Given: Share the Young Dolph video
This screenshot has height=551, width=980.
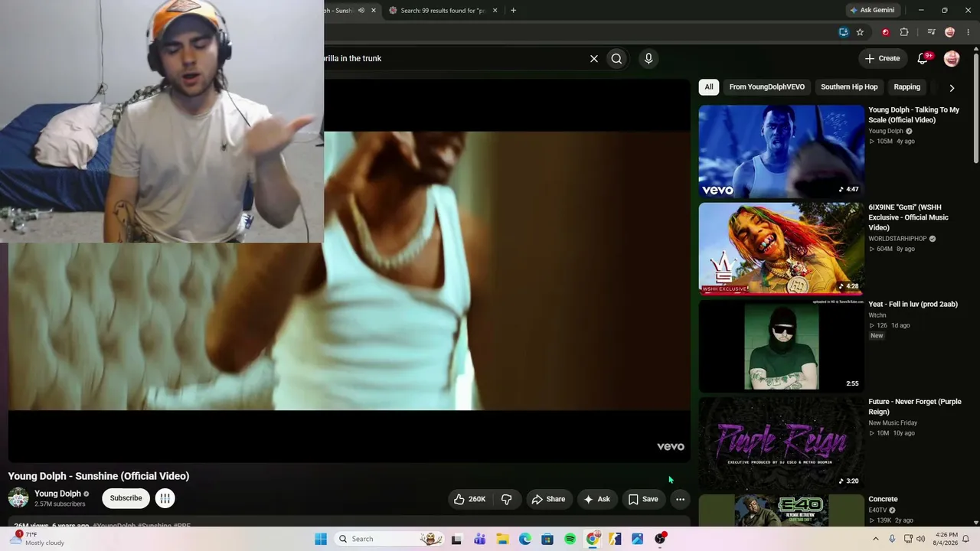Looking at the screenshot, I should click(548, 499).
